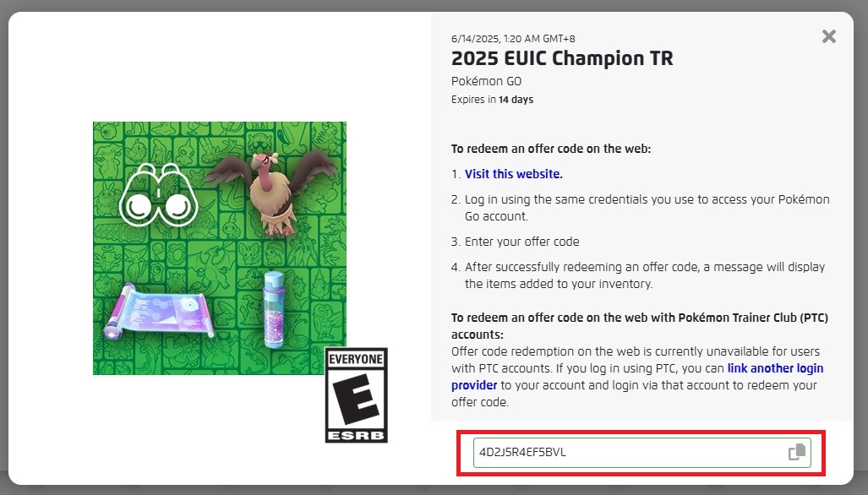Image resolution: width=868 pixels, height=495 pixels.
Task: Click the 'Expires in 14 days' notice
Action: pos(492,100)
